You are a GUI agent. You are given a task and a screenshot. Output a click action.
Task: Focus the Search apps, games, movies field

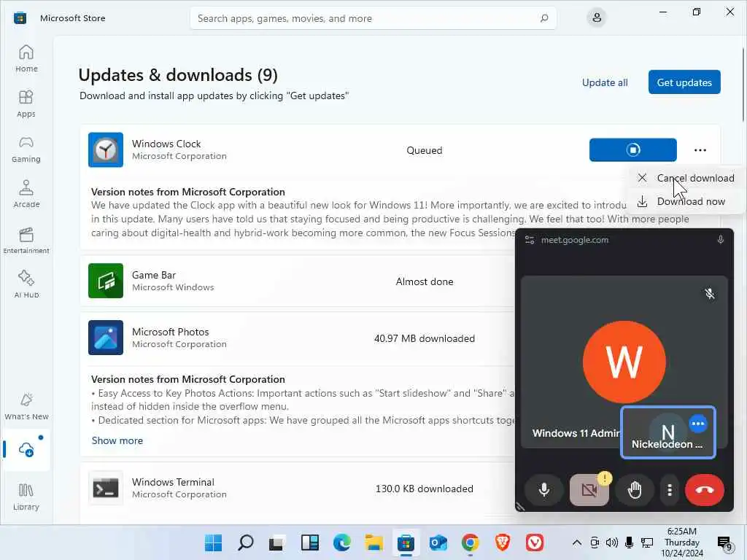pos(373,18)
